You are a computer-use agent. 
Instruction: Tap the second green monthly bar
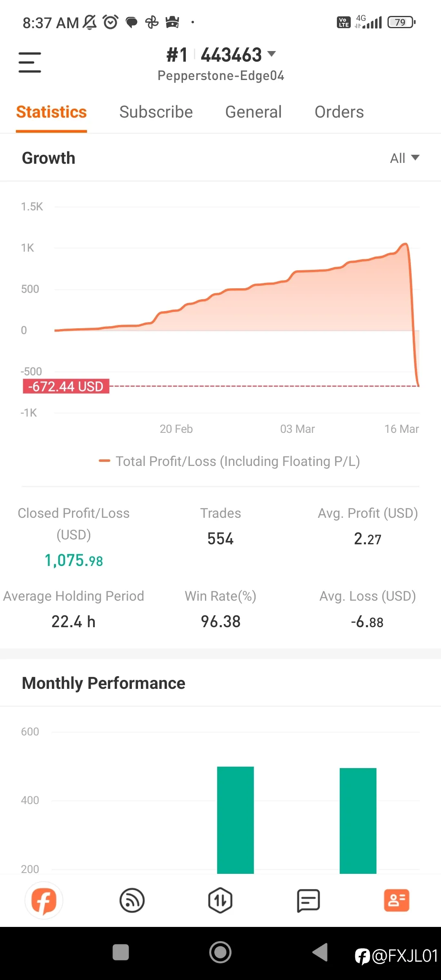click(358, 821)
